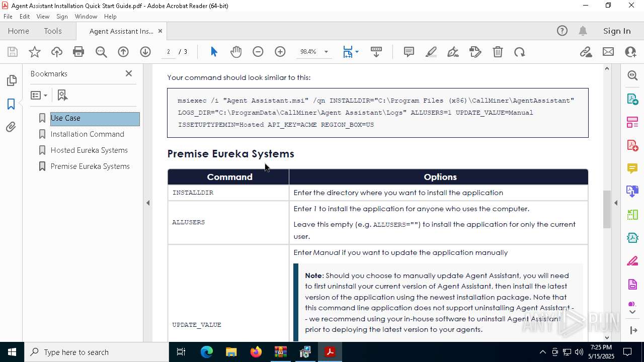
Task: Open the Windows Start menu
Action: click(x=12, y=352)
